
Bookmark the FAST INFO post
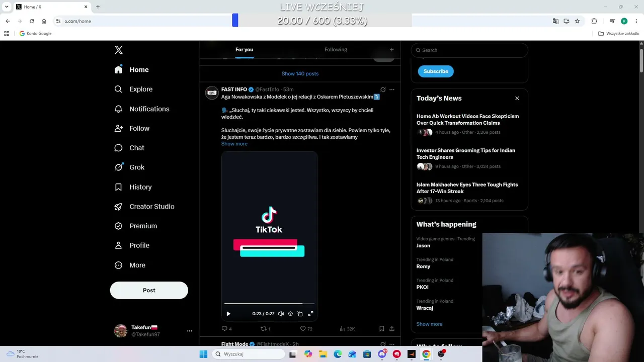click(382, 329)
